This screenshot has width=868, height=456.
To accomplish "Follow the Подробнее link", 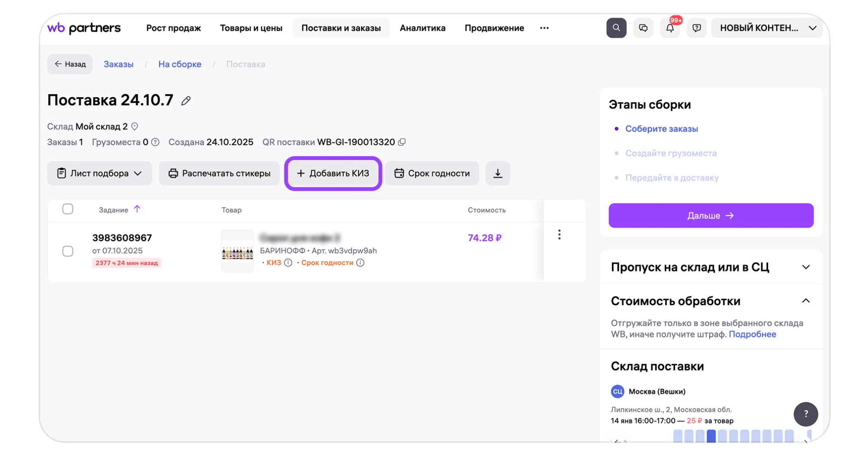I will [x=752, y=334].
